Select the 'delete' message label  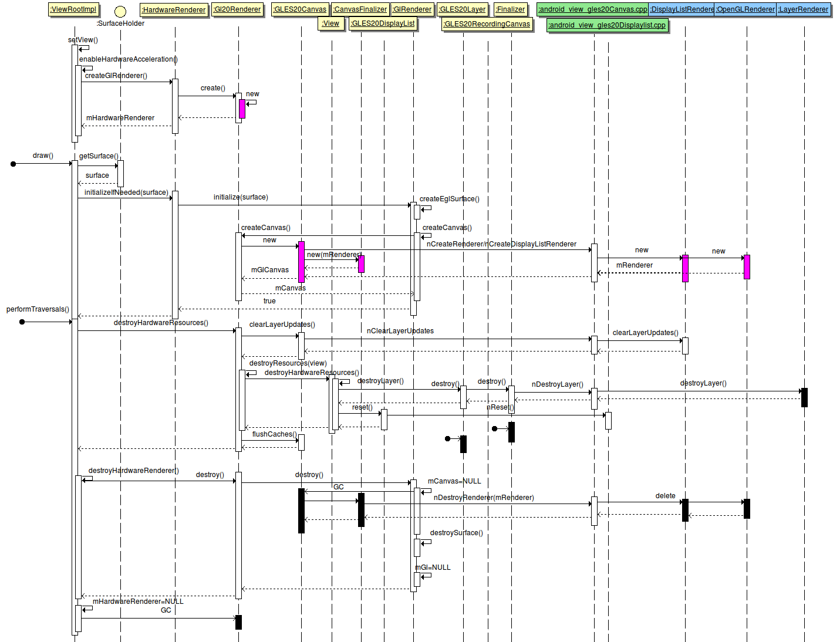666,496
